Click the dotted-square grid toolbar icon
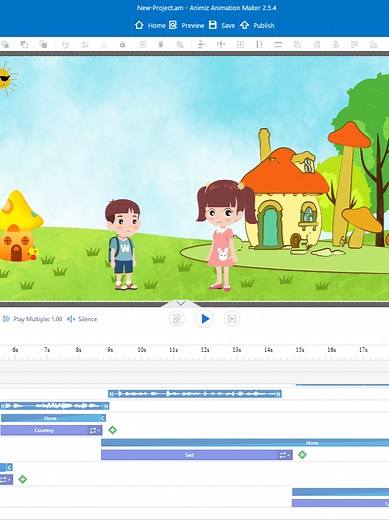The width and height of the screenshot is (389, 520). tap(240, 44)
